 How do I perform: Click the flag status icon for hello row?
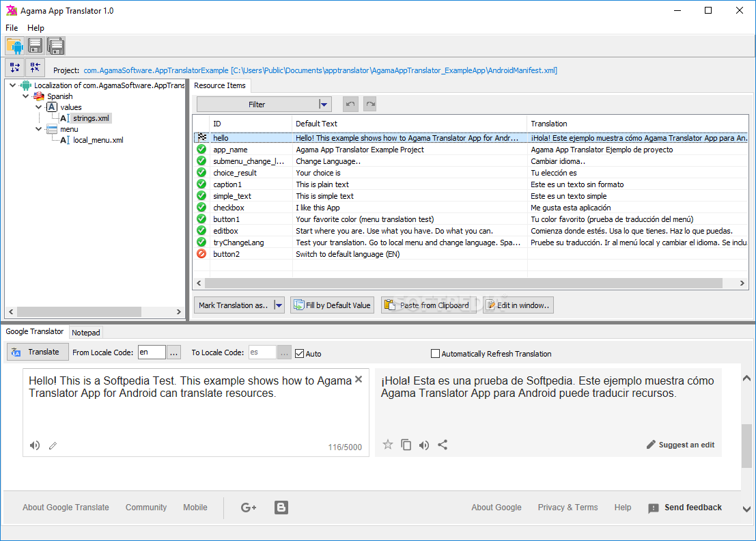202,137
